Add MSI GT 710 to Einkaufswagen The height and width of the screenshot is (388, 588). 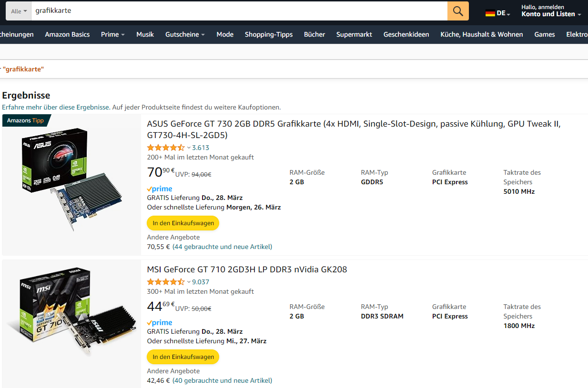[x=183, y=357]
